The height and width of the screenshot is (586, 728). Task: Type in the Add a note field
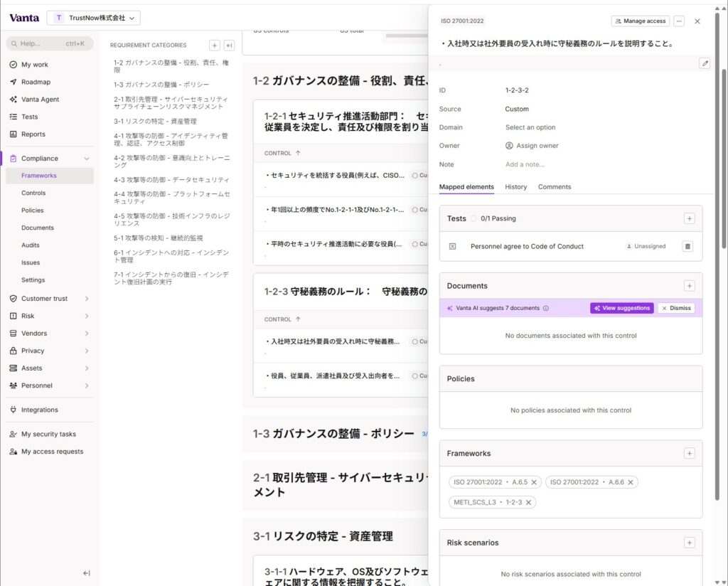point(525,164)
